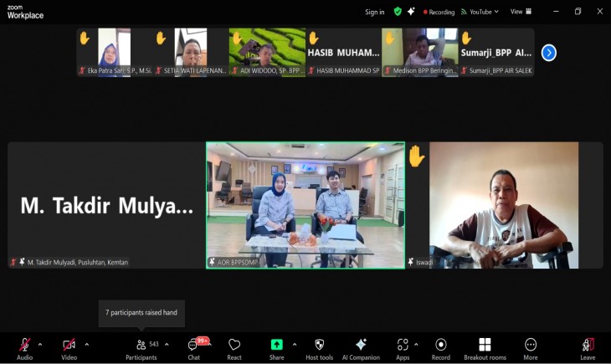The height and width of the screenshot is (364, 611).
Task: Click the '99+' unread chat badge
Action: click(x=203, y=341)
